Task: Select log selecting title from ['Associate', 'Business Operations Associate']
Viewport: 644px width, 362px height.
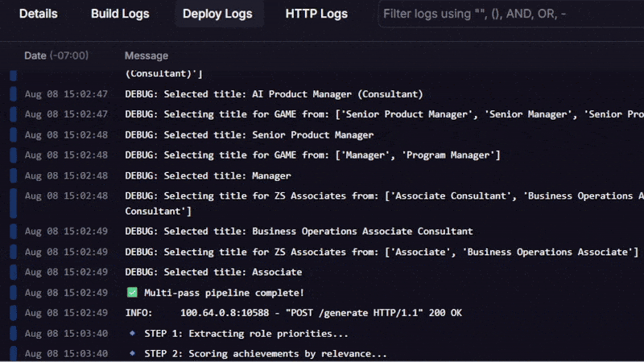Action: (382, 252)
